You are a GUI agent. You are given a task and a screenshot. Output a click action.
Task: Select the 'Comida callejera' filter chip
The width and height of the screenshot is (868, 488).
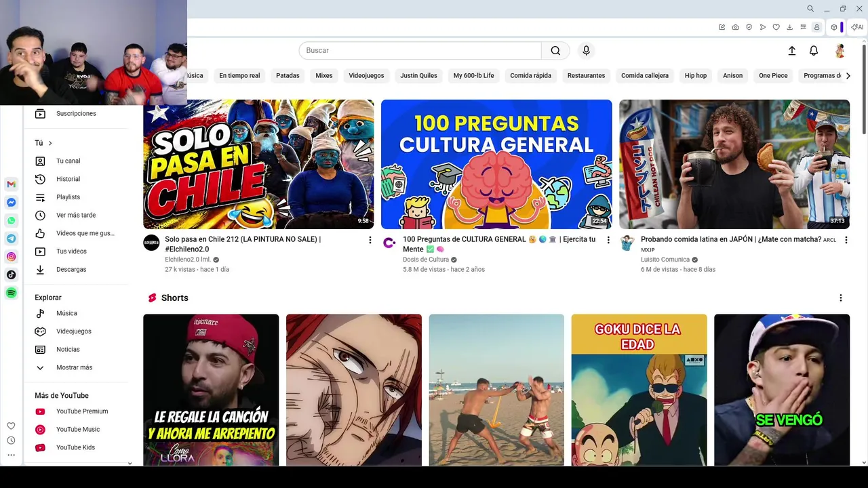tap(645, 75)
